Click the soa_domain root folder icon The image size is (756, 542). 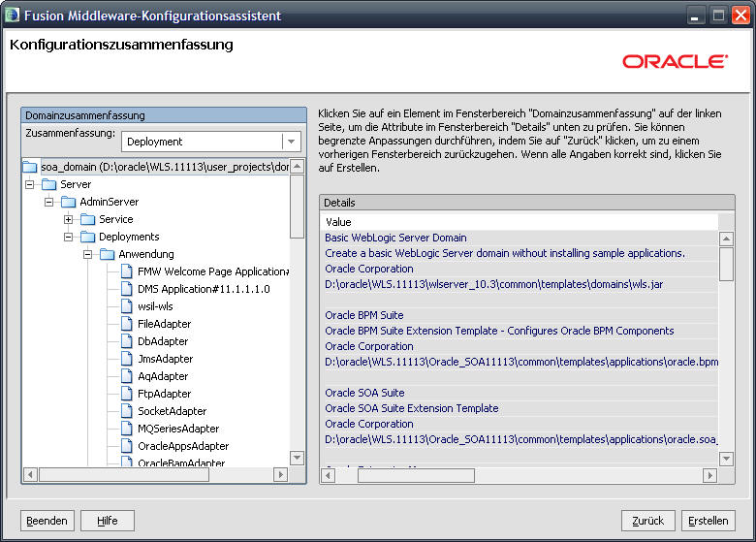(30, 167)
